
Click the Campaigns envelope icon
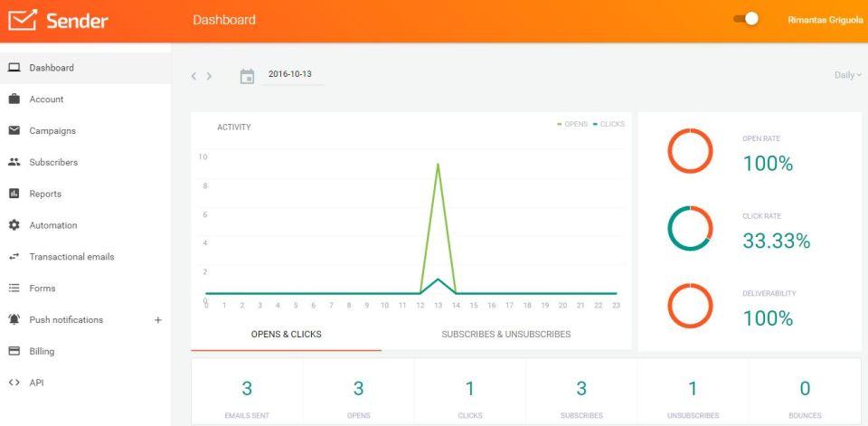(14, 131)
